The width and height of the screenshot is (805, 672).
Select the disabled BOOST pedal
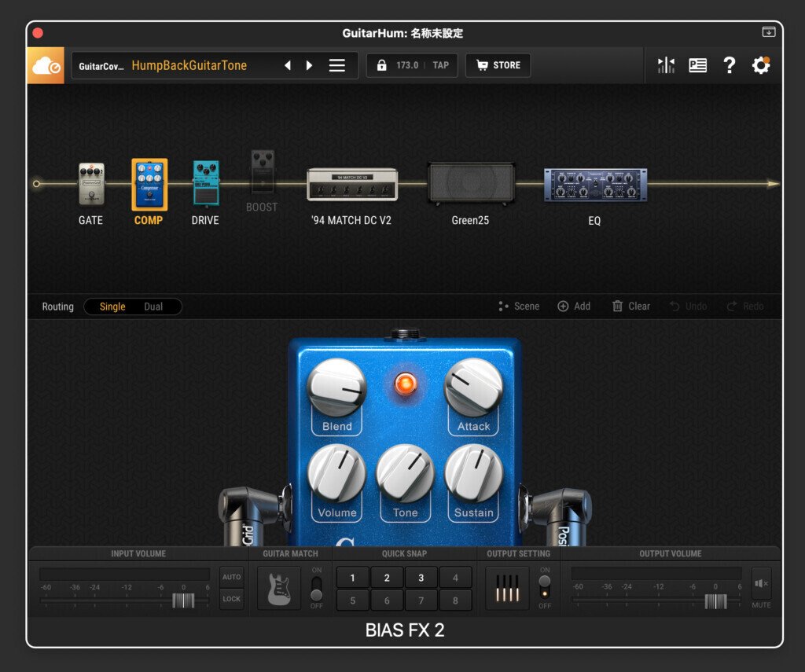tap(263, 171)
